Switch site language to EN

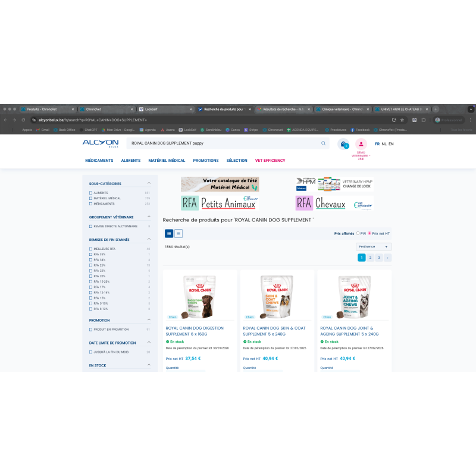tap(391, 144)
